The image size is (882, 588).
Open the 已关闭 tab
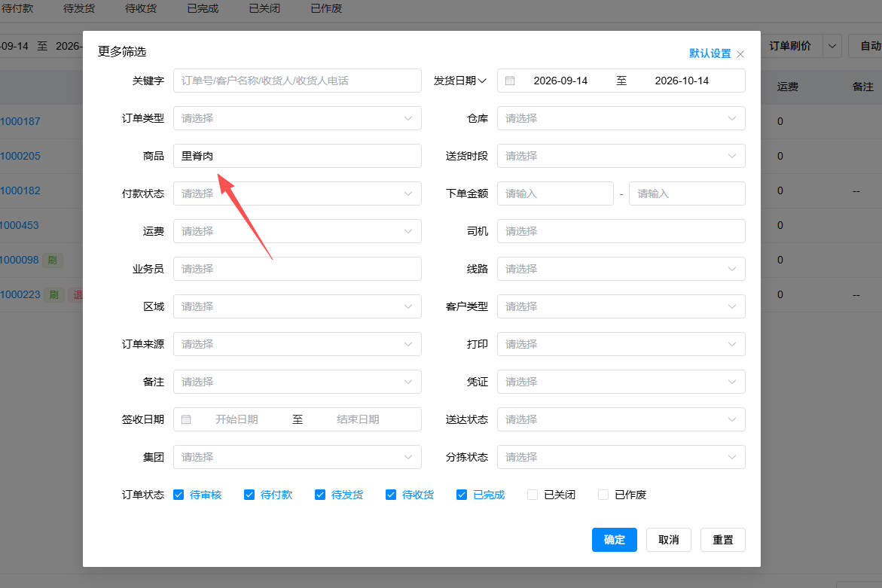264,8
